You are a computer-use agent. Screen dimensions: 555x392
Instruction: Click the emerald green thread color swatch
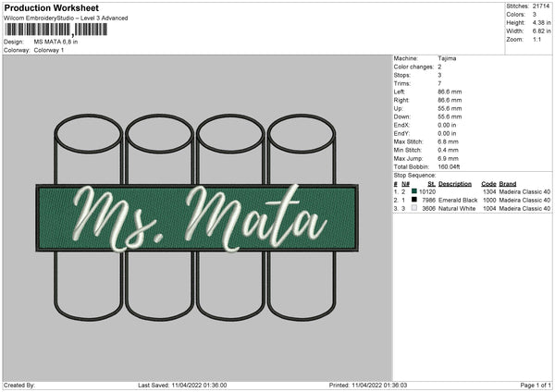coord(414,191)
